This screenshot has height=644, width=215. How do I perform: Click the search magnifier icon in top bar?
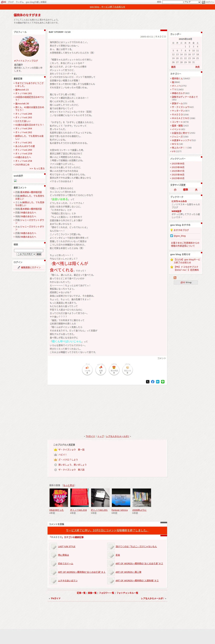[x=203, y=2]
